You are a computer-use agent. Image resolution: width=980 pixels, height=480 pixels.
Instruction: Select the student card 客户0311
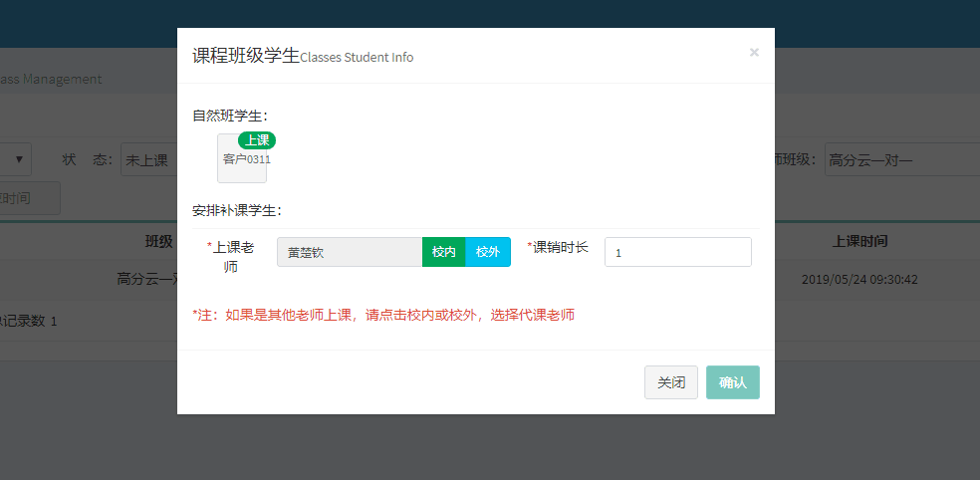tap(242, 159)
